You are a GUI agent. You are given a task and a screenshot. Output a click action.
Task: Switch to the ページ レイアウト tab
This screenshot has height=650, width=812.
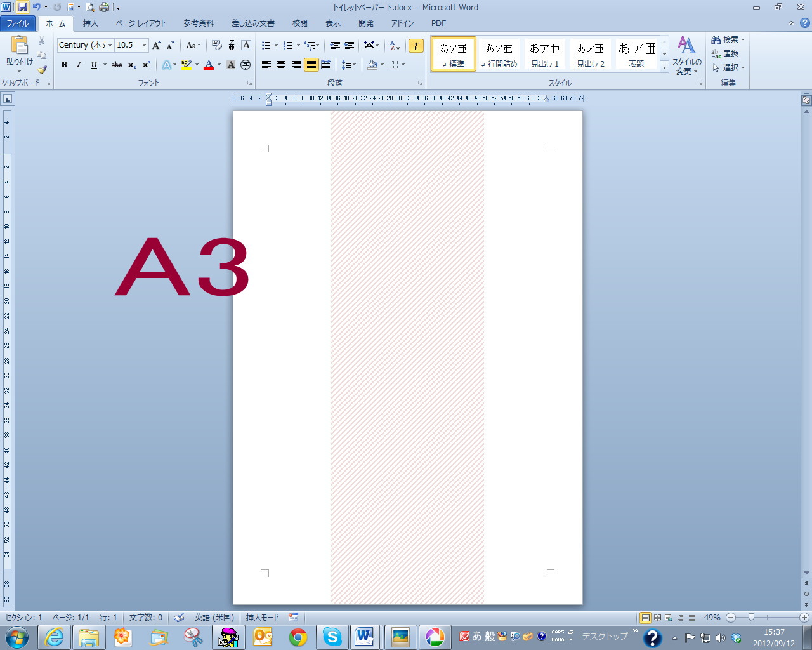click(140, 23)
